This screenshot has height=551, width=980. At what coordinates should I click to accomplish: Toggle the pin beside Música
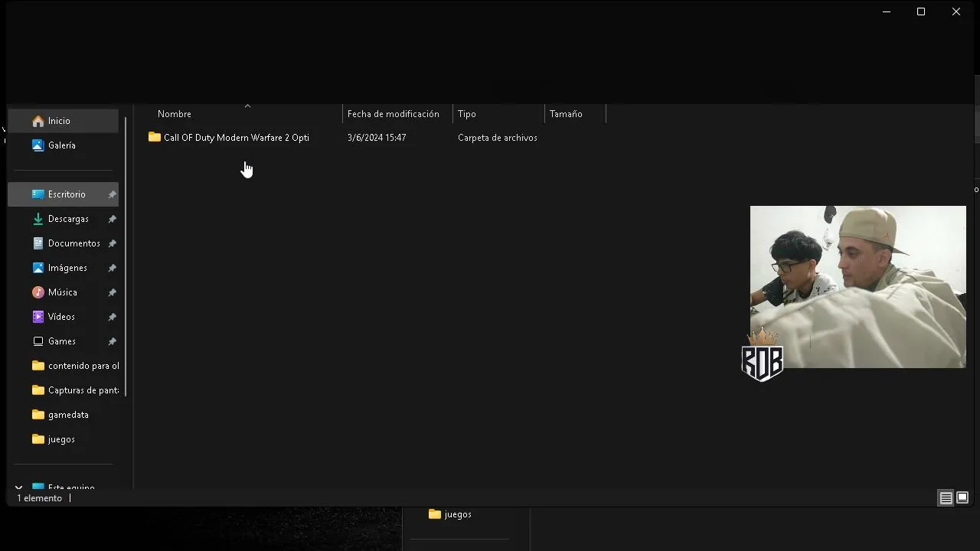[112, 292]
